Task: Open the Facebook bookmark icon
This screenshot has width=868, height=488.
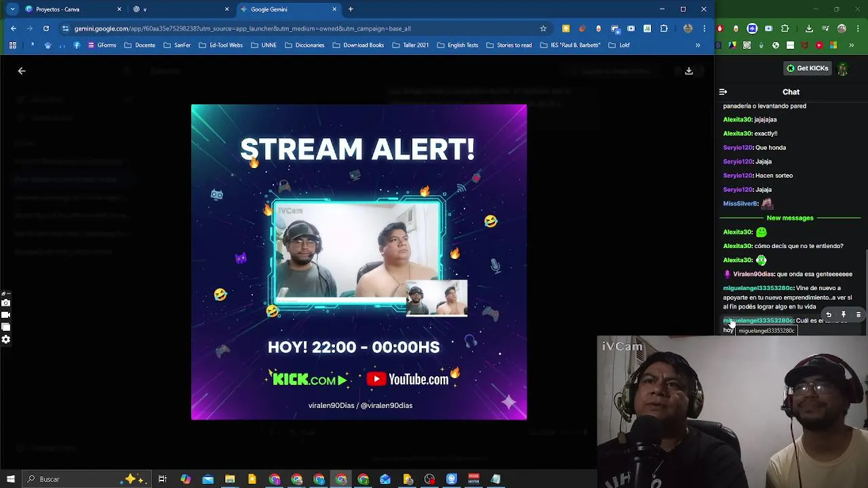Action: click(x=77, y=45)
